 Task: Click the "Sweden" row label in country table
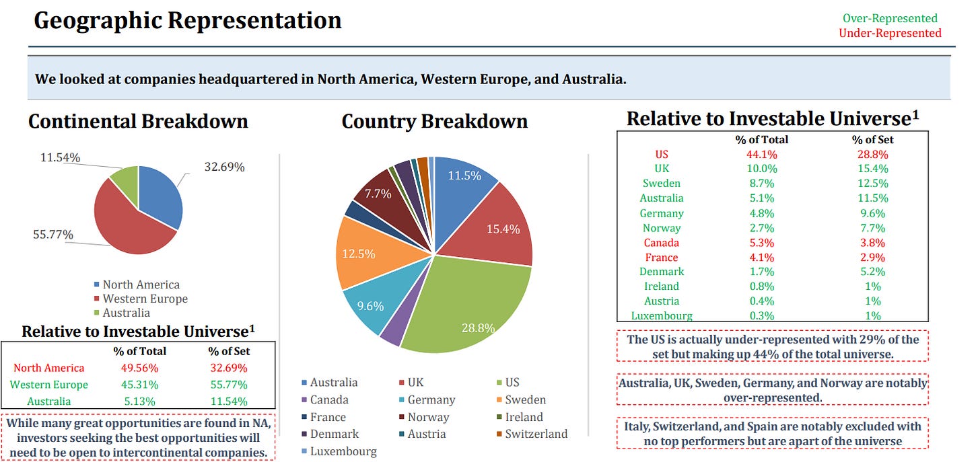click(661, 184)
